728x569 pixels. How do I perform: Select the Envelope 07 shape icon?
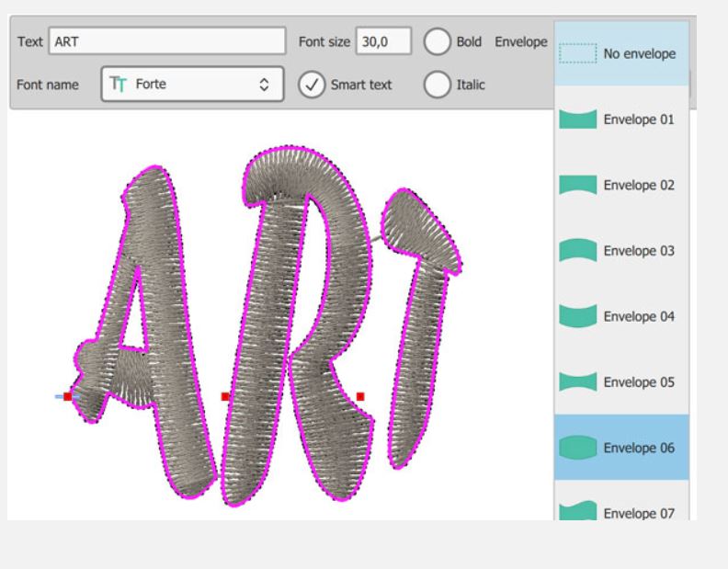[x=577, y=511]
